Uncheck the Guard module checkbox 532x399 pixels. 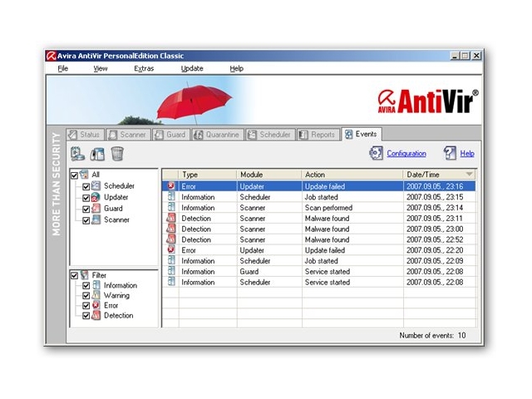[86, 209]
